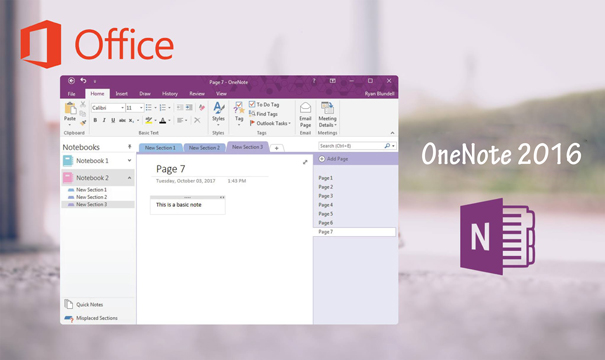Click the Email Page envelope icon

[x=305, y=108]
